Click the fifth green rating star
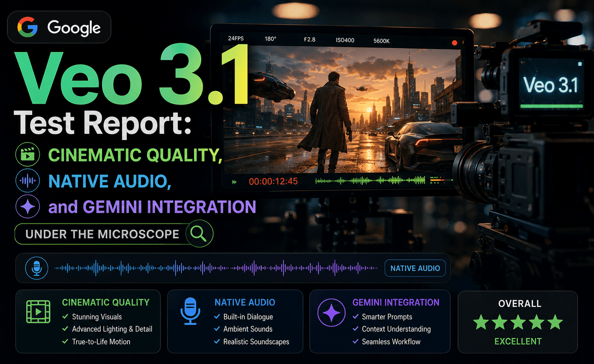The width and height of the screenshot is (594, 364). 555,322
